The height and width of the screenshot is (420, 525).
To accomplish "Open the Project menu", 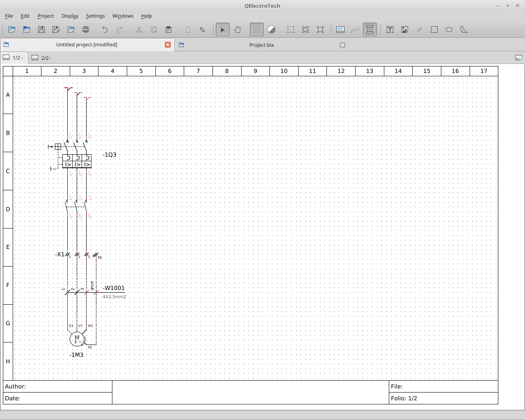I will pyautogui.click(x=46, y=16).
